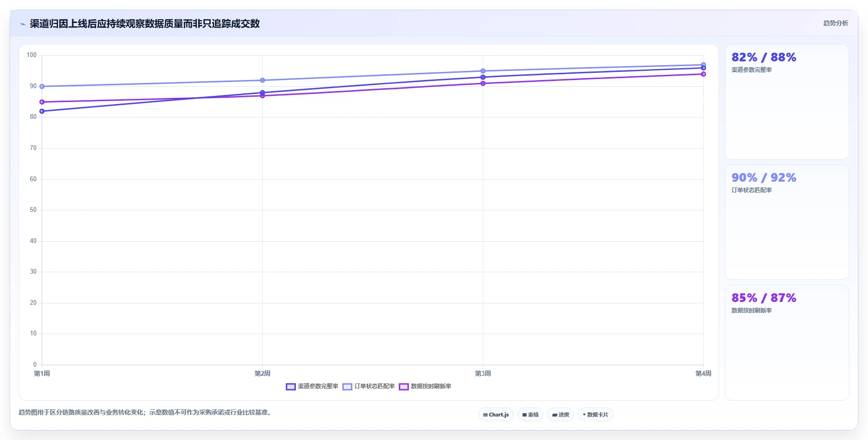
Task: Click the 数据按时刷新率 legend label
Action: (x=431, y=386)
